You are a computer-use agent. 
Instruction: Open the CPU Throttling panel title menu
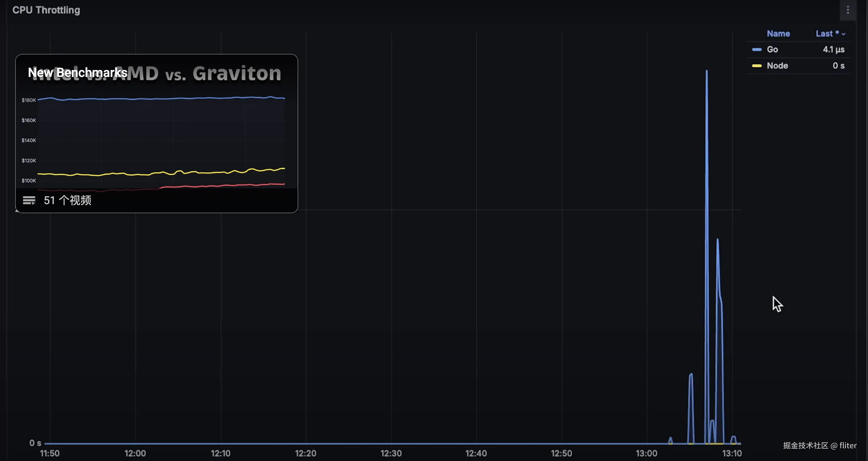point(46,10)
